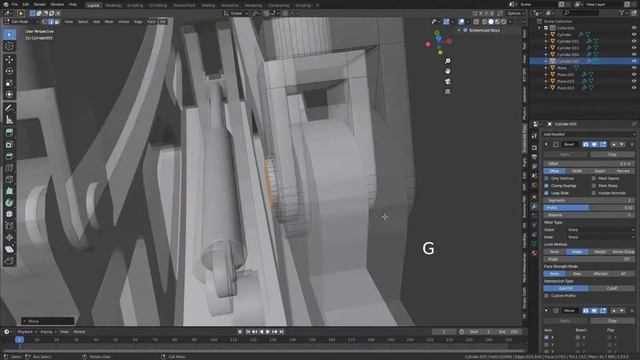Activate the Move tool
Screen dimensions: 640x360
coord(9,60)
